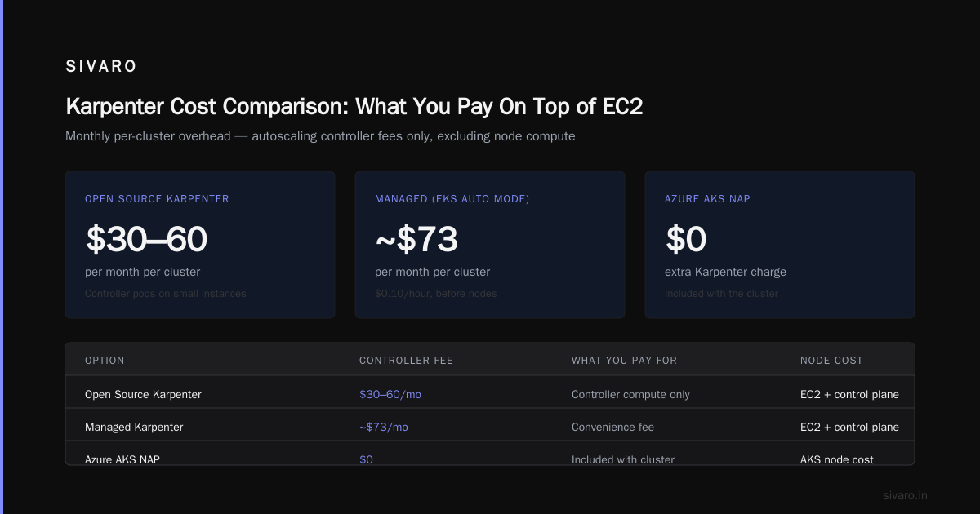The image size is (980, 514).
Task: Click the $0 extra Karpenter charge figure
Action: coord(686,239)
